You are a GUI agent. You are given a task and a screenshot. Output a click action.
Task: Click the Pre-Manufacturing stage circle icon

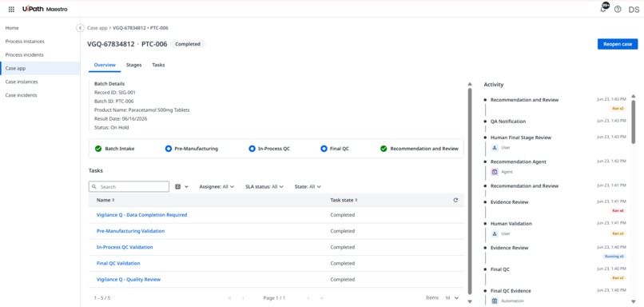(x=168, y=149)
